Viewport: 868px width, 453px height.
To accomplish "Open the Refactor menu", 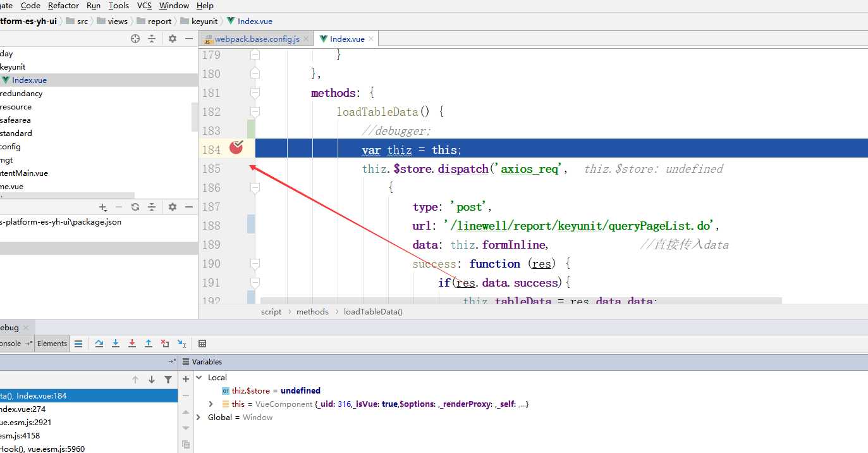I will [63, 6].
